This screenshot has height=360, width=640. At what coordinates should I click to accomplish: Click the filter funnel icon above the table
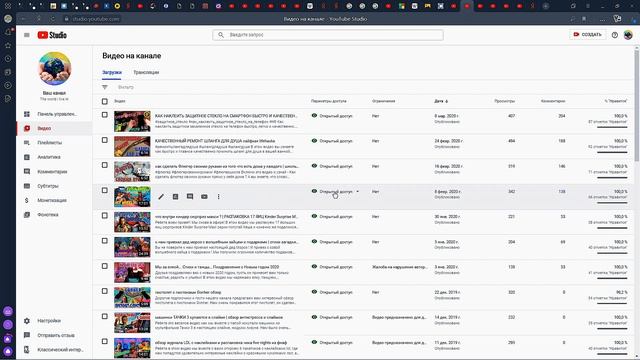105,87
